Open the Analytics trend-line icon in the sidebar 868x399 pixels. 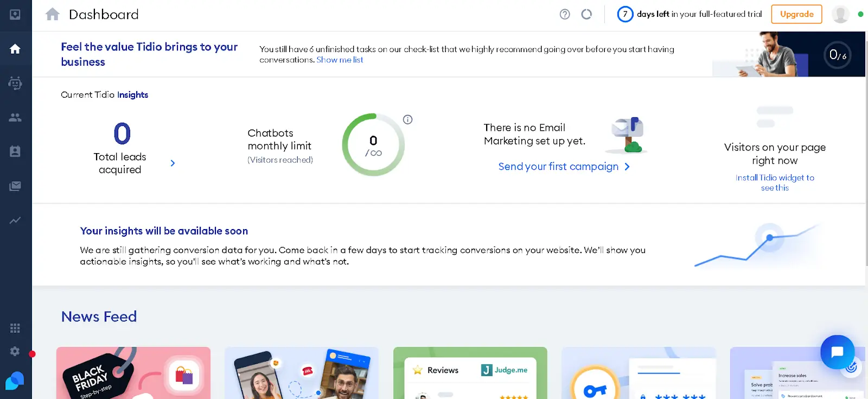click(x=15, y=220)
